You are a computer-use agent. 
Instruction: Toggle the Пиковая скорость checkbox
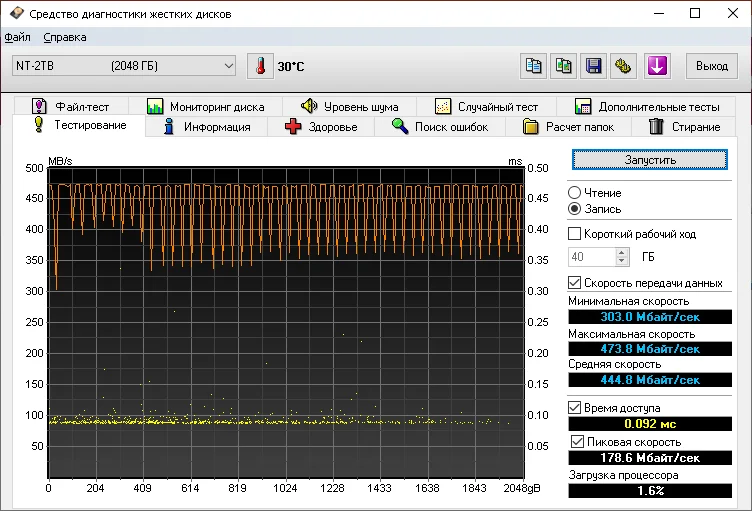578,441
